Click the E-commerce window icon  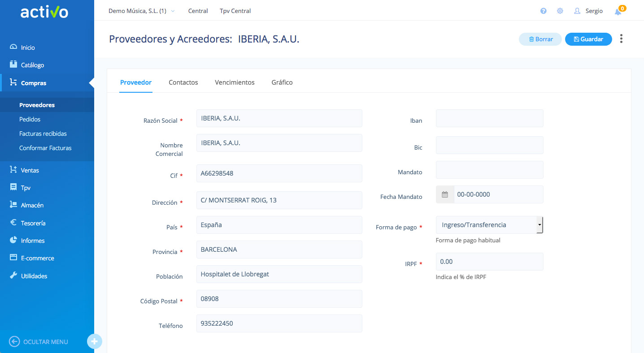(13, 258)
